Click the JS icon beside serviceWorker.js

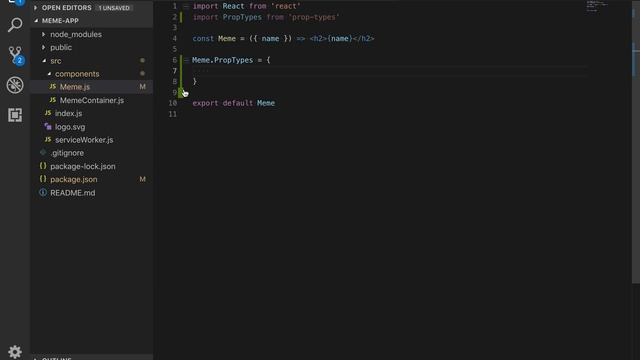click(48, 139)
